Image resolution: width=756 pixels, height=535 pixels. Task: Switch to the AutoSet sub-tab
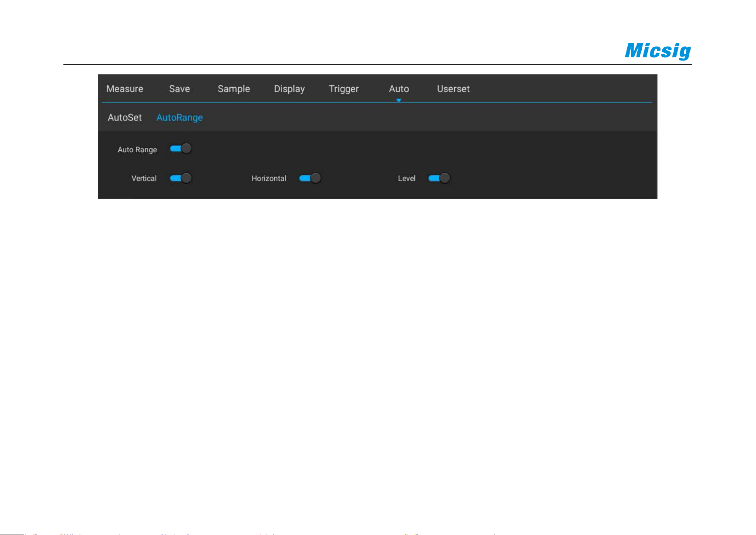[124, 118]
